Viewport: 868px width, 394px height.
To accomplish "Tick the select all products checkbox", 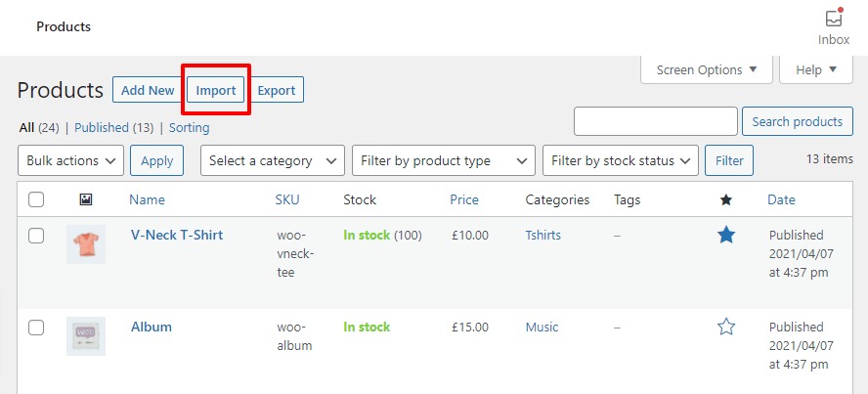I will (x=36, y=199).
